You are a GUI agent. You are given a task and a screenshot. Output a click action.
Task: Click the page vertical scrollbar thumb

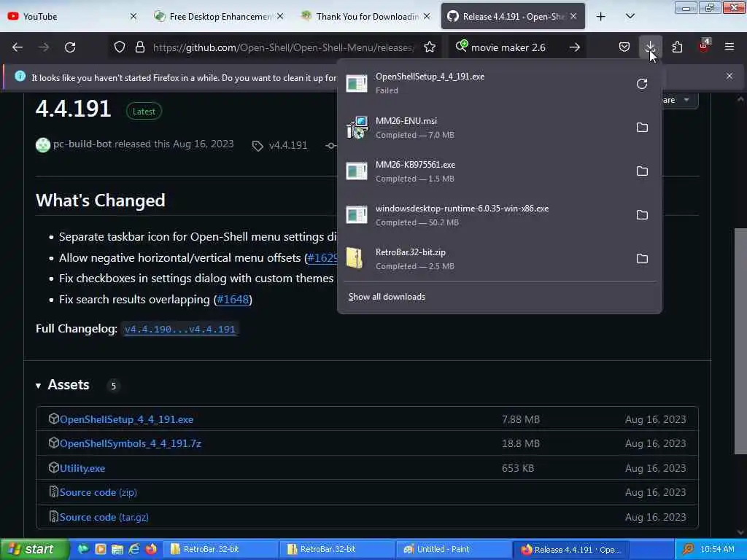(740, 341)
